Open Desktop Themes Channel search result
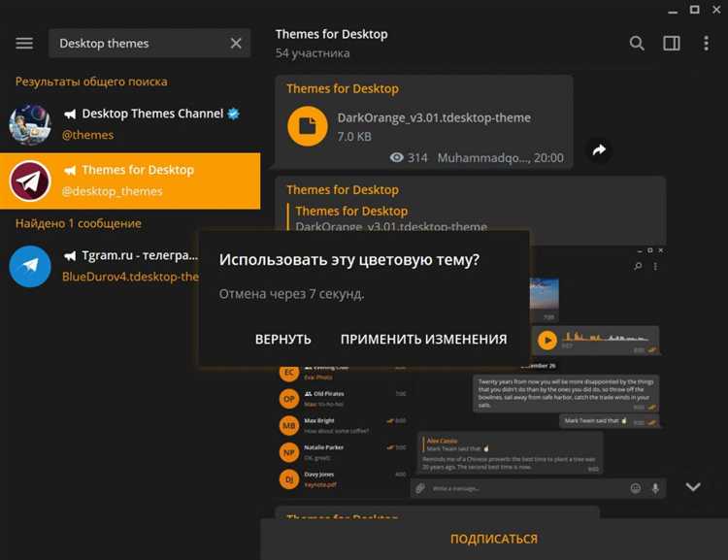 click(130, 124)
